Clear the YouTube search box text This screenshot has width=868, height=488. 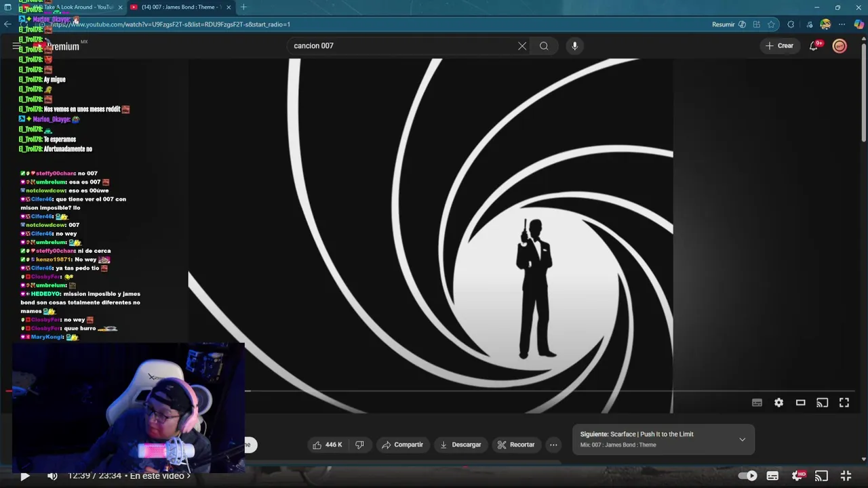tap(522, 46)
